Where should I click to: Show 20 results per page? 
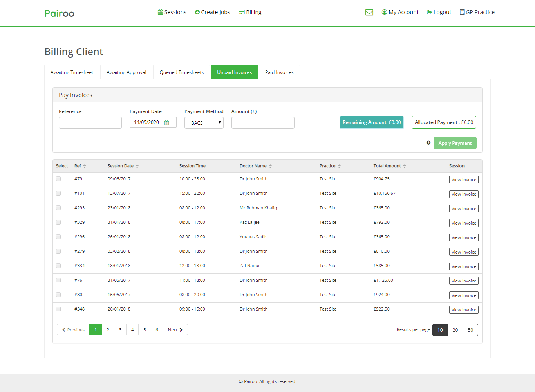click(455, 330)
